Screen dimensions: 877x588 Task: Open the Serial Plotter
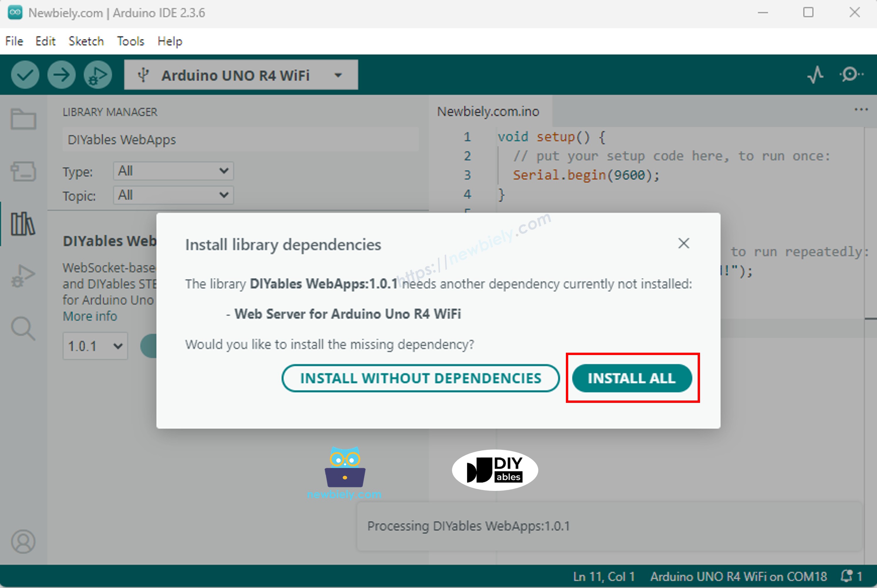(815, 75)
